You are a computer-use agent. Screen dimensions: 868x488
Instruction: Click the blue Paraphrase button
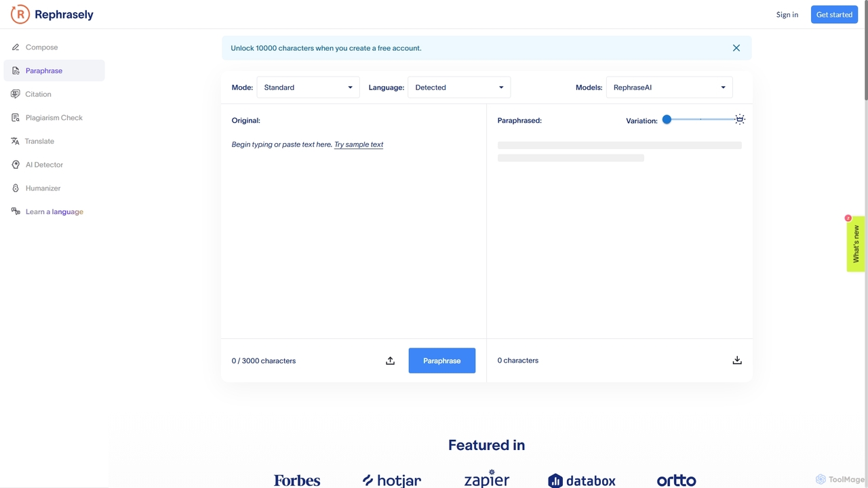coord(442,361)
